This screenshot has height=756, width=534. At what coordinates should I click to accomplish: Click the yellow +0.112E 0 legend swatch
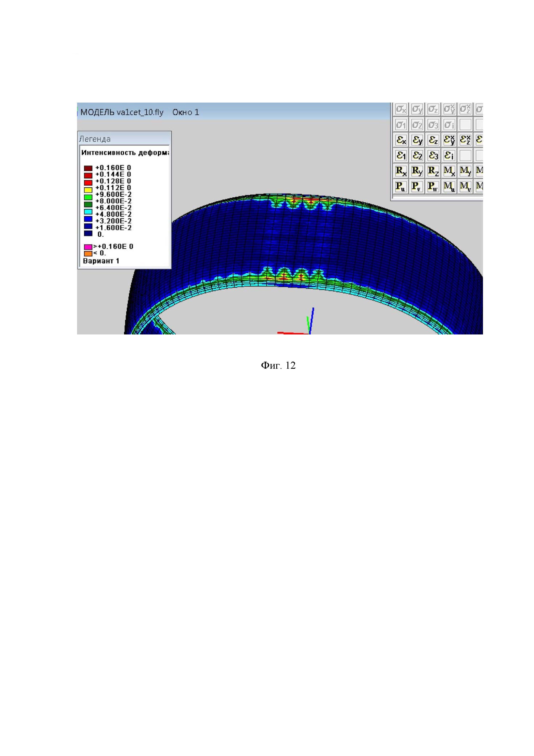point(88,190)
